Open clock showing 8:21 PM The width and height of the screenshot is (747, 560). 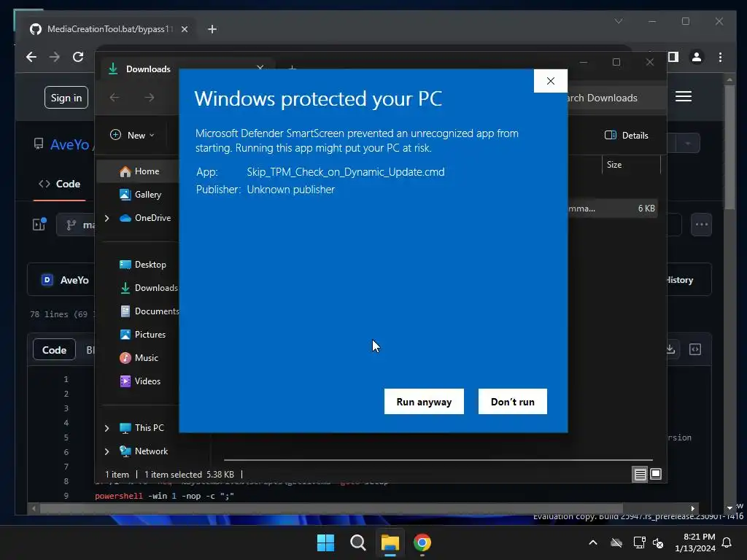pos(695,542)
